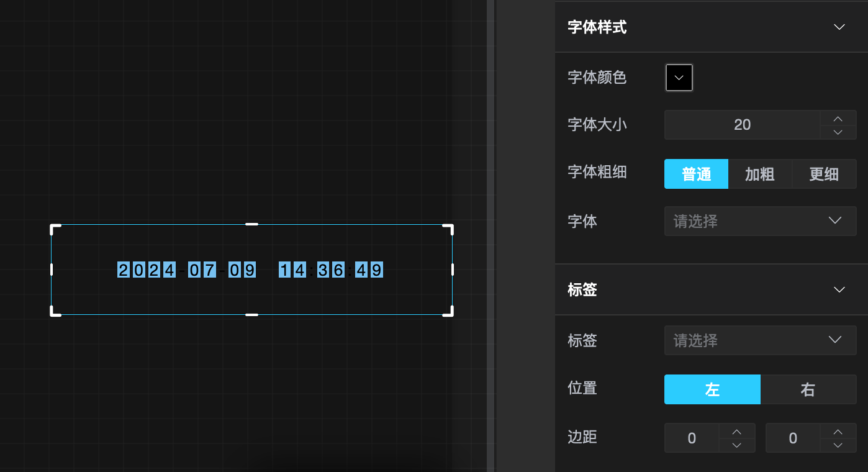Collapse the 标签 section chevron
Image resolution: width=868 pixels, height=472 pixels.
pyautogui.click(x=839, y=290)
